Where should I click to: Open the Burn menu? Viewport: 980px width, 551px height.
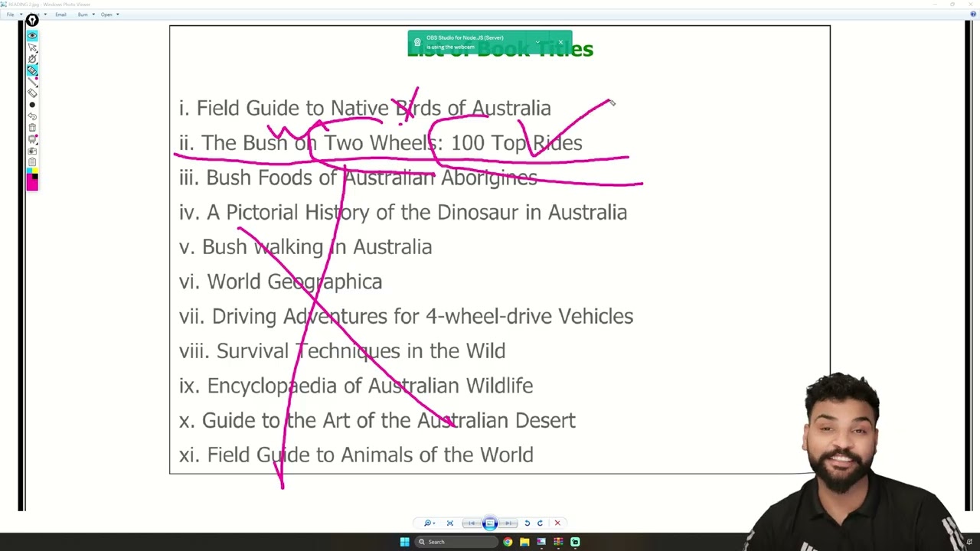(x=83, y=15)
